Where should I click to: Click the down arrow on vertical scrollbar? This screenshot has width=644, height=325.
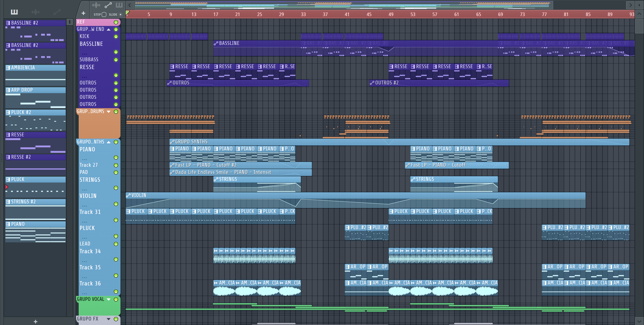(x=639, y=321)
